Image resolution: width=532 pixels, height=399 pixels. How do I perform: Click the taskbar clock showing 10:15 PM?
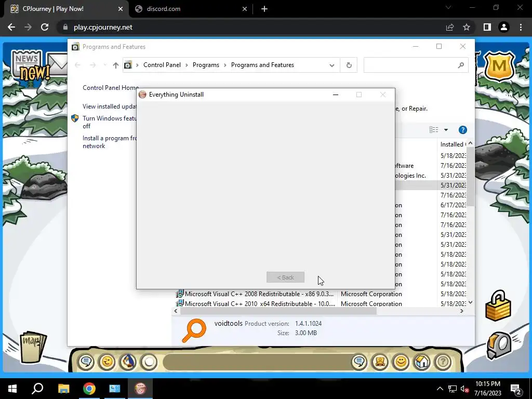click(487, 389)
